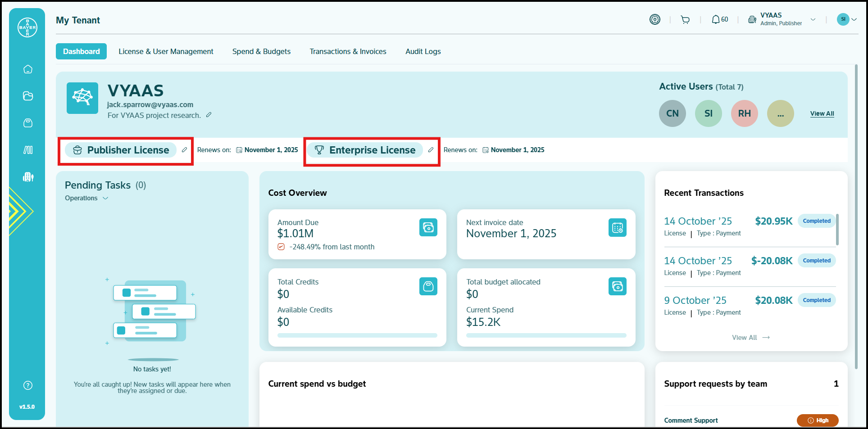Click the organization building icon in sidebar
The width and height of the screenshot is (868, 429).
(28, 177)
